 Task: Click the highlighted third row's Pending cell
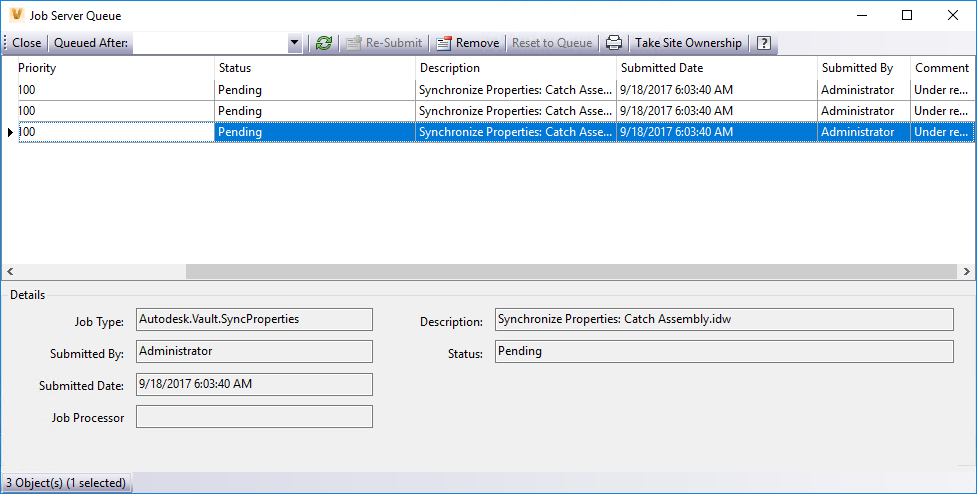tap(315, 132)
